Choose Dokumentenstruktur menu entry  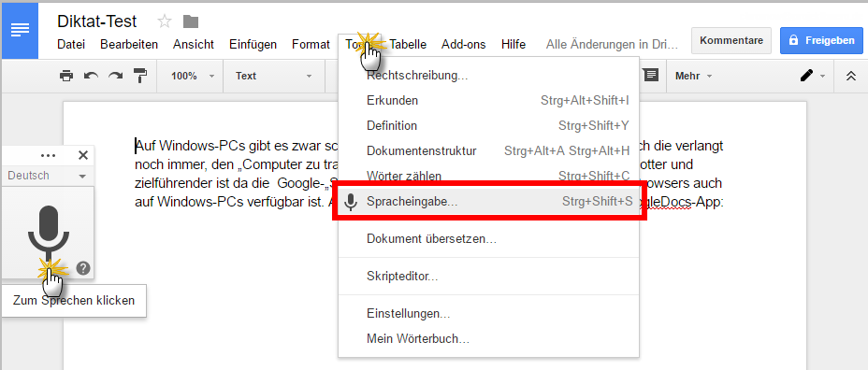pyautogui.click(x=489, y=150)
